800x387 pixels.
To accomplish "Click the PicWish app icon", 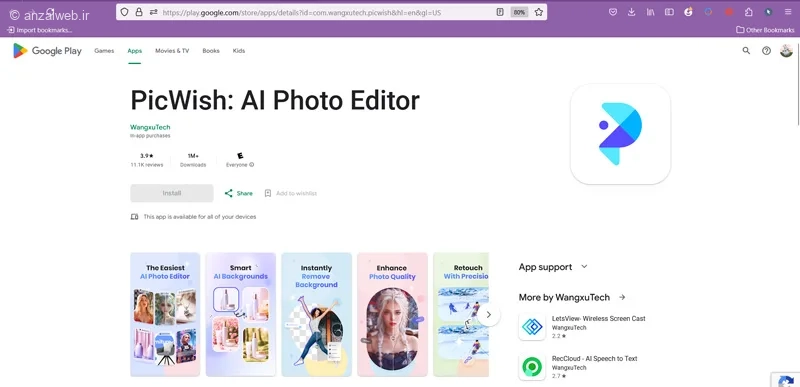I will coord(620,134).
